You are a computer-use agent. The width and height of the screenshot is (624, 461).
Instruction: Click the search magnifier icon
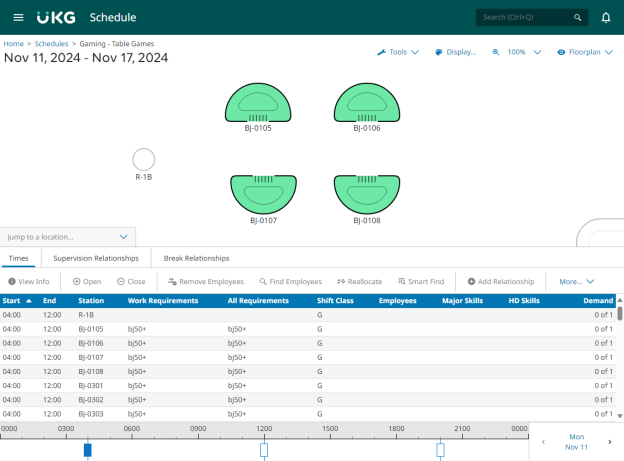(577, 18)
